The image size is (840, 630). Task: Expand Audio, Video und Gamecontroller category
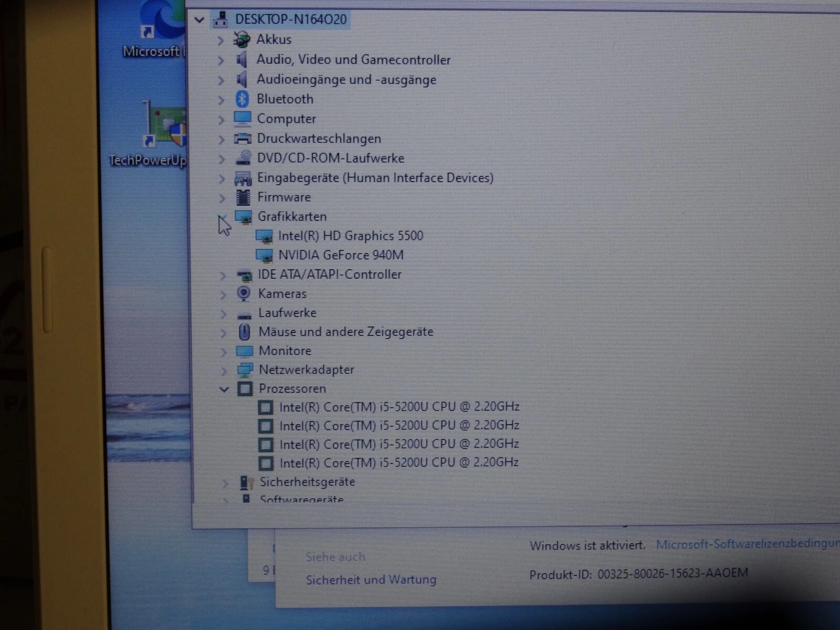point(221,60)
